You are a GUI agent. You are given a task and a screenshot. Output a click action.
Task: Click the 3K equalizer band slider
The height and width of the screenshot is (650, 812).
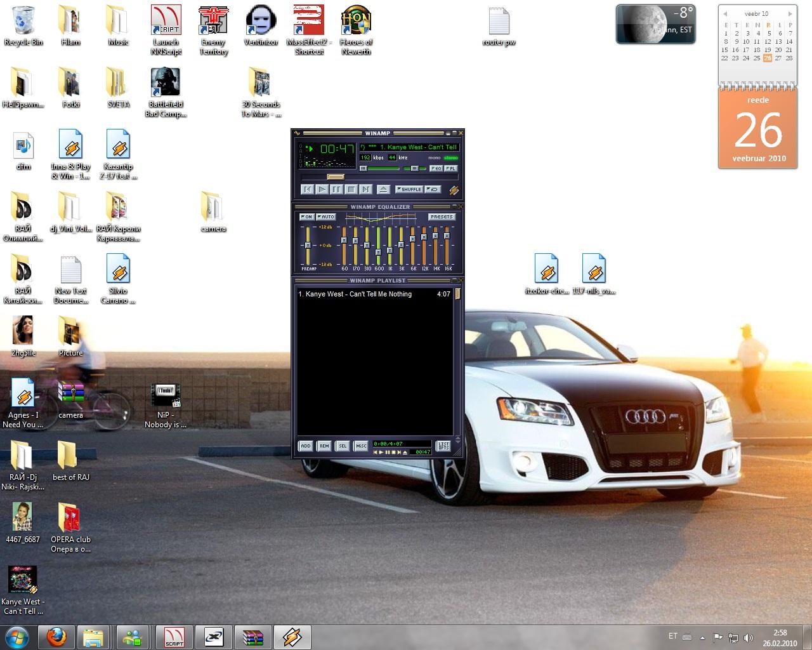pyautogui.click(x=401, y=245)
